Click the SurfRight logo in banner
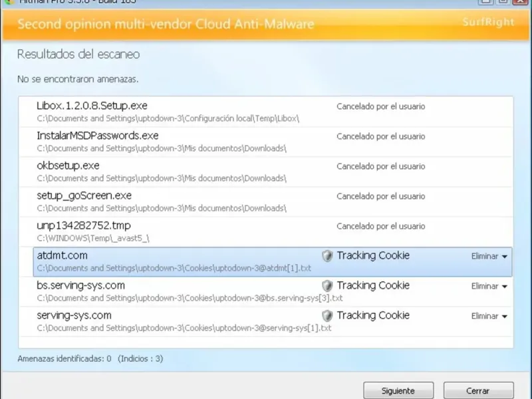The image size is (532, 399). [x=488, y=22]
